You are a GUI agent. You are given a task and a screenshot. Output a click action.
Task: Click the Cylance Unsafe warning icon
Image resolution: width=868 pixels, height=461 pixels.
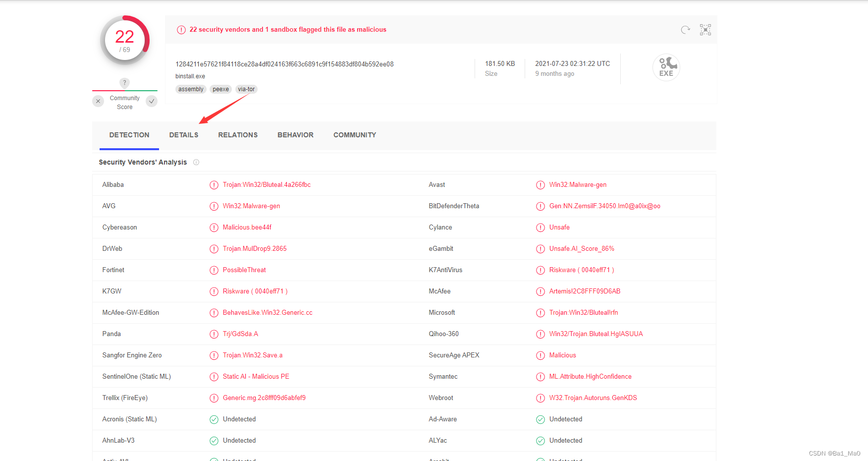click(x=541, y=228)
